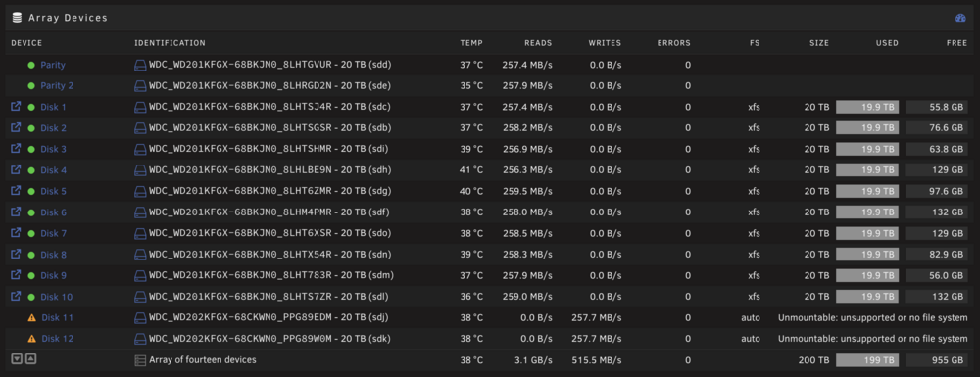Click the drive icon for PPG89EDM (sdj)
This screenshot has height=377, width=980.
pyautogui.click(x=140, y=317)
